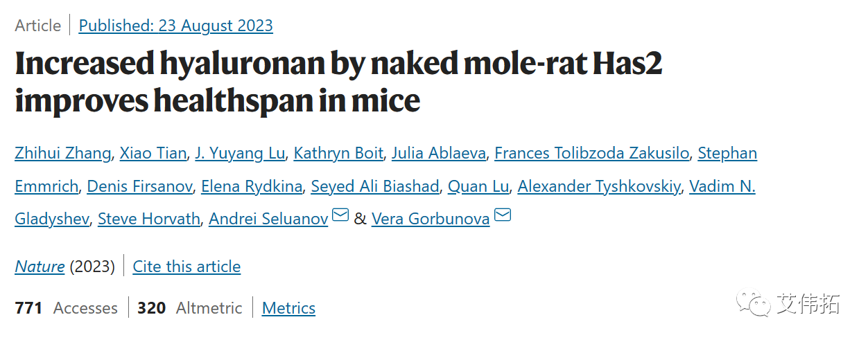Click Alexander Tyshkovskiy author name

click(x=599, y=186)
